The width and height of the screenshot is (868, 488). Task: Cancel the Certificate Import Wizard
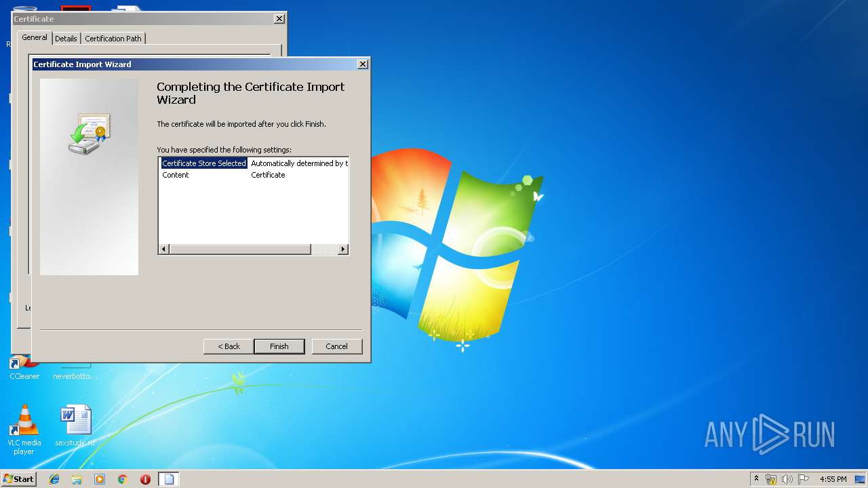[x=337, y=346]
